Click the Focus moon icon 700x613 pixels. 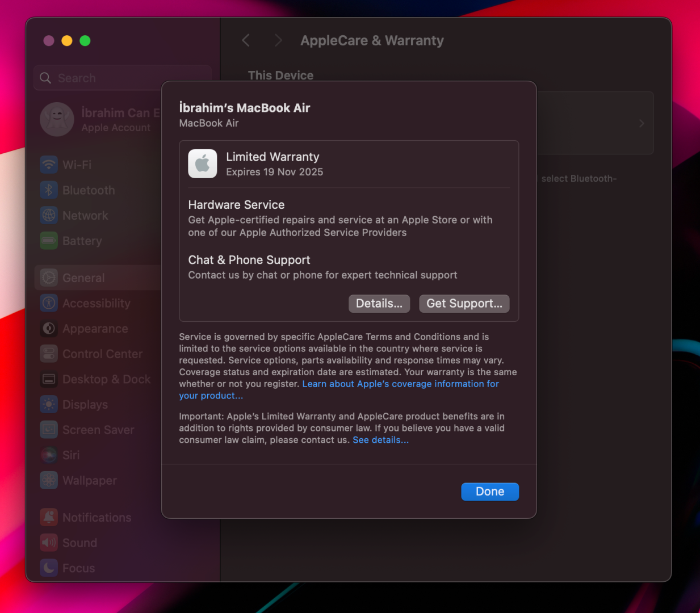click(49, 568)
